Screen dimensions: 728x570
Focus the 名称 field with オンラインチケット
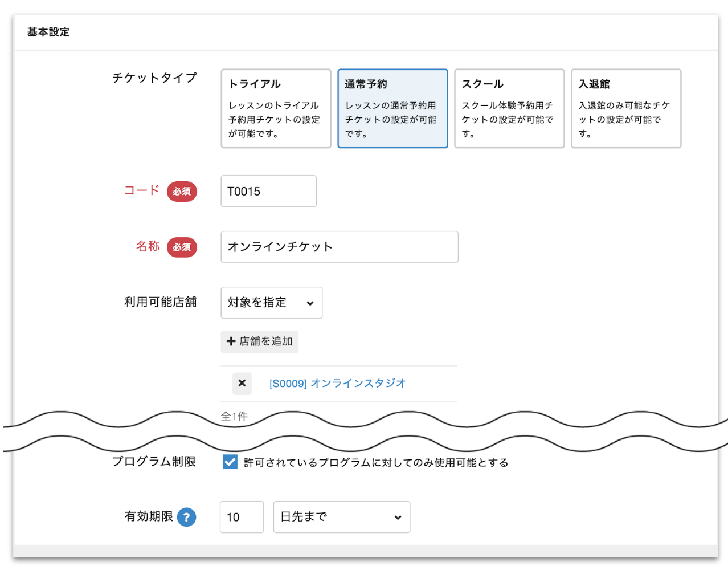339,247
